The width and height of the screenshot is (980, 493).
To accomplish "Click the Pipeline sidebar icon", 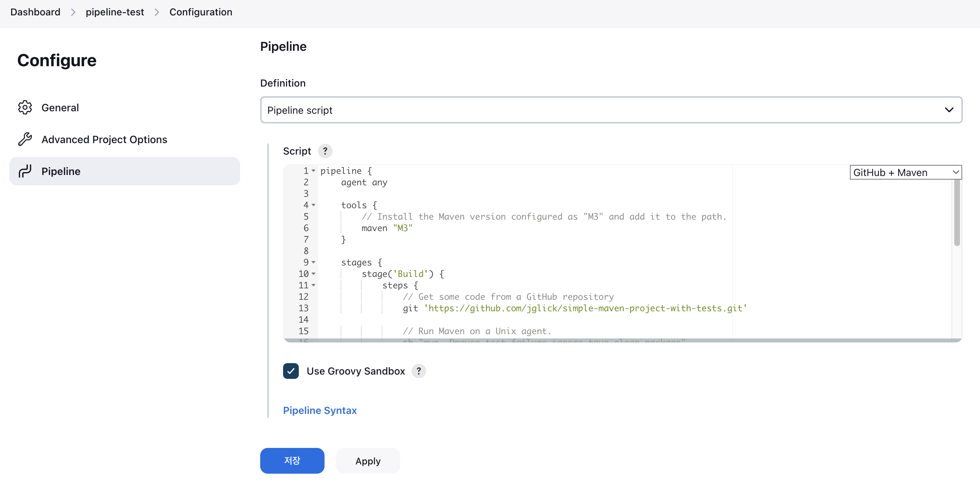I will tap(25, 171).
